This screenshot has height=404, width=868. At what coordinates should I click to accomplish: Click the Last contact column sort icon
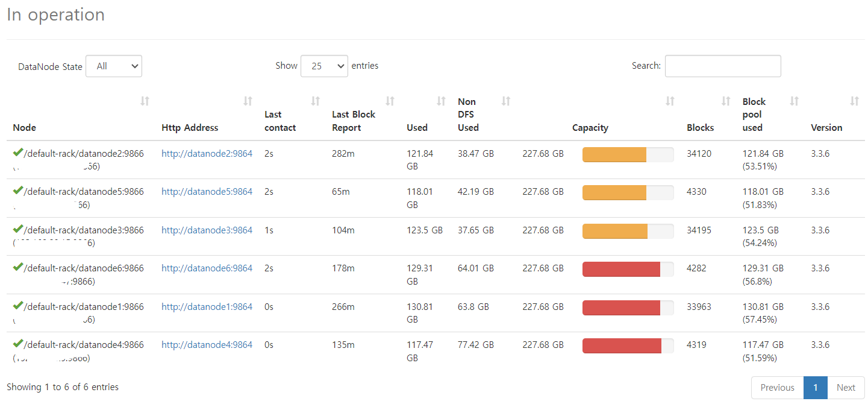pyautogui.click(x=315, y=101)
